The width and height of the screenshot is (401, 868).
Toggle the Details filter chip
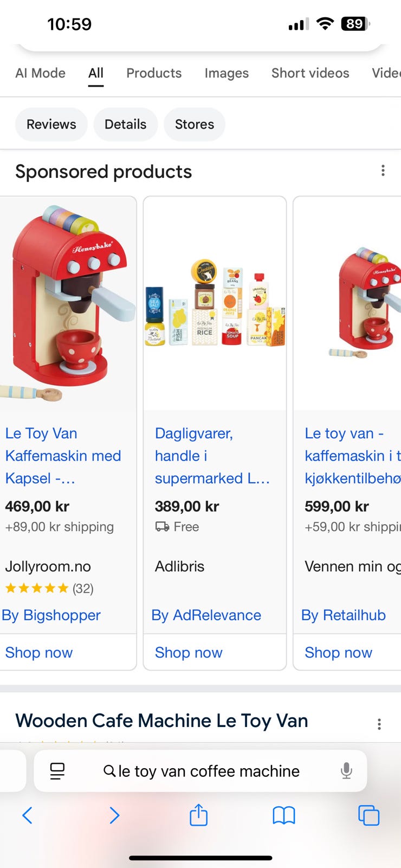pyautogui.click(x=125, y=124)
